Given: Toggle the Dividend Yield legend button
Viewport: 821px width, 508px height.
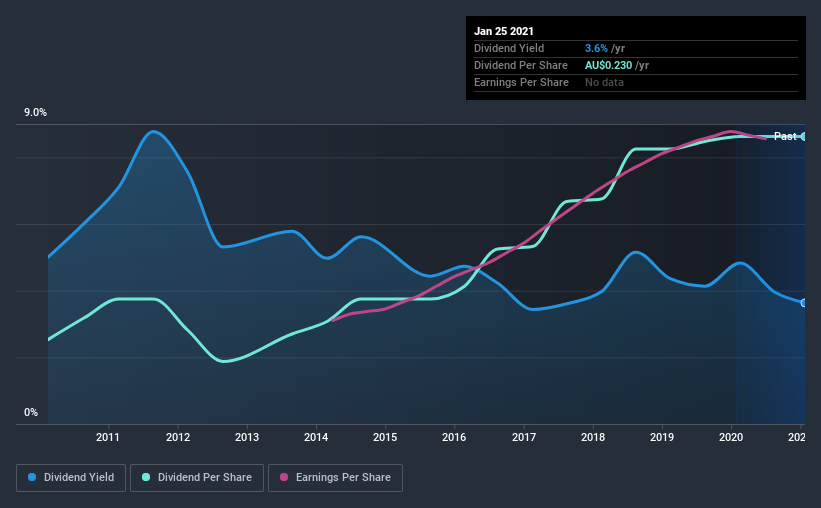Looking at the screenshot, I should [71, 478].
